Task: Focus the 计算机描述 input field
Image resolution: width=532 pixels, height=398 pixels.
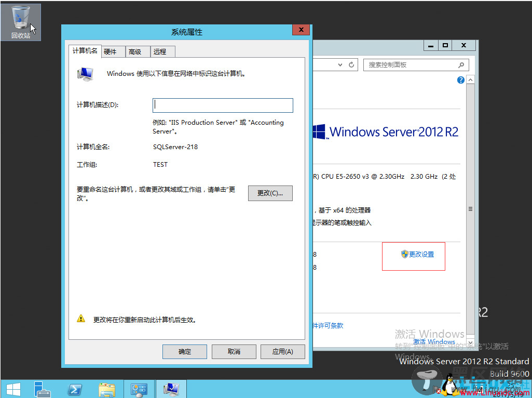Action: 223,105
